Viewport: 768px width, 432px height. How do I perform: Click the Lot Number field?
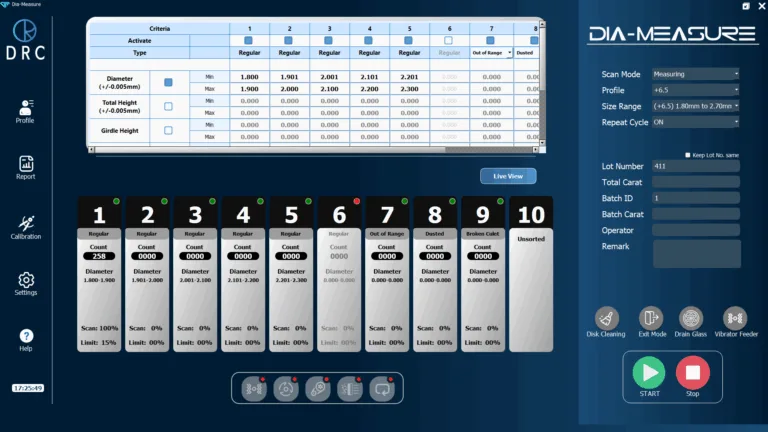[696, 166]
